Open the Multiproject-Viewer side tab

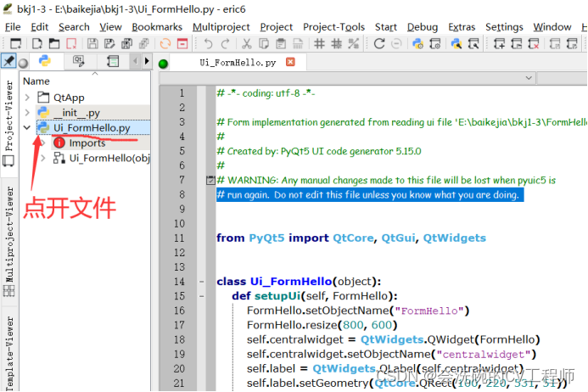[x=8, y=240]
